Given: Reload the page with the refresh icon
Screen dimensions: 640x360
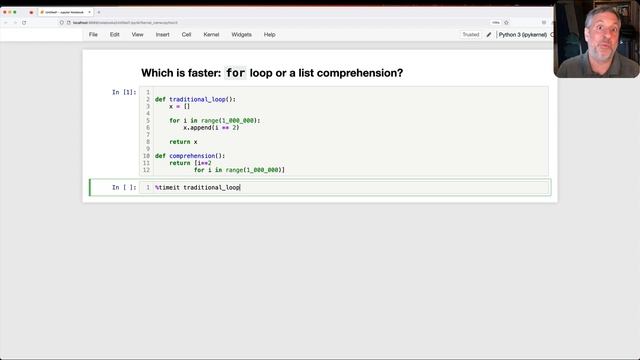Looking at the screenshot, I should click(24, 23).
